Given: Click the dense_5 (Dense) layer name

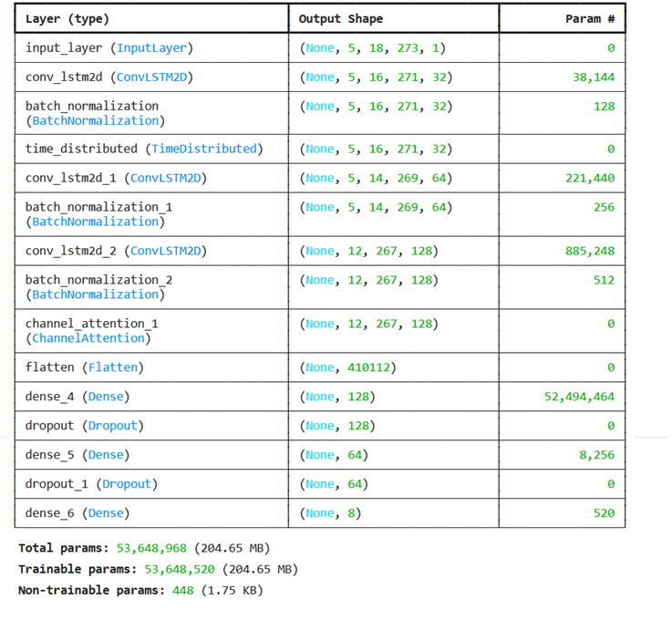Looking at the screenshot, I should (78, 455).
